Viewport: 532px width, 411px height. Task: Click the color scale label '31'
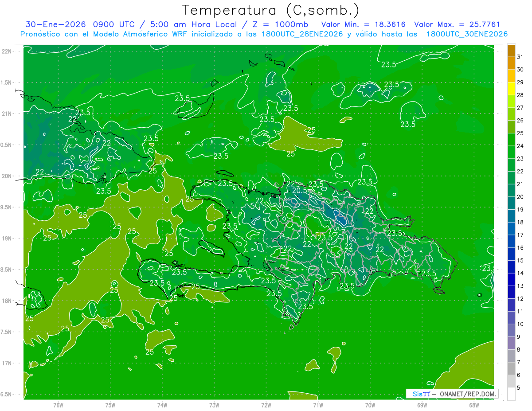(x=520, y=57)
